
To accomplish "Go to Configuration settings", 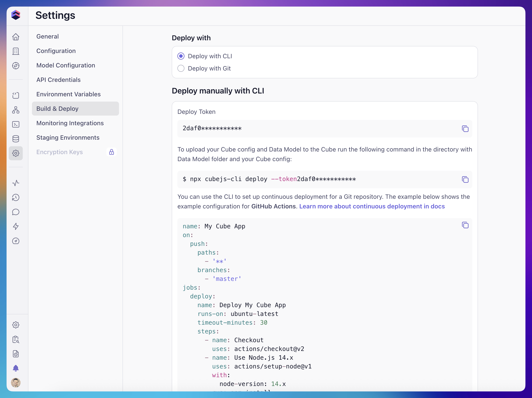I will point(75,51).
